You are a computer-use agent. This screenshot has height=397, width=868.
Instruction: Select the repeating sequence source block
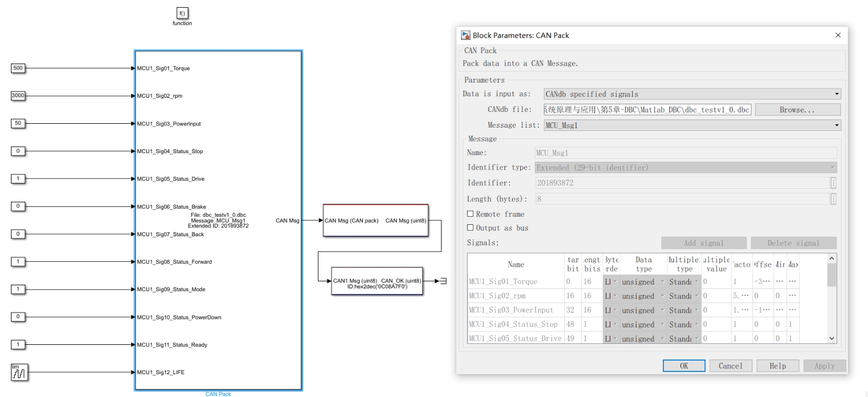(x=19, y=373)
